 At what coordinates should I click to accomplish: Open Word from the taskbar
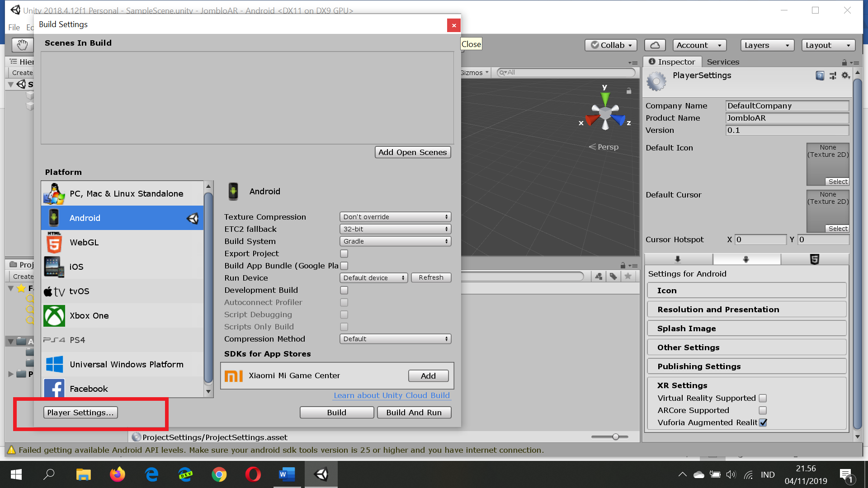click(x=287, y=474)
